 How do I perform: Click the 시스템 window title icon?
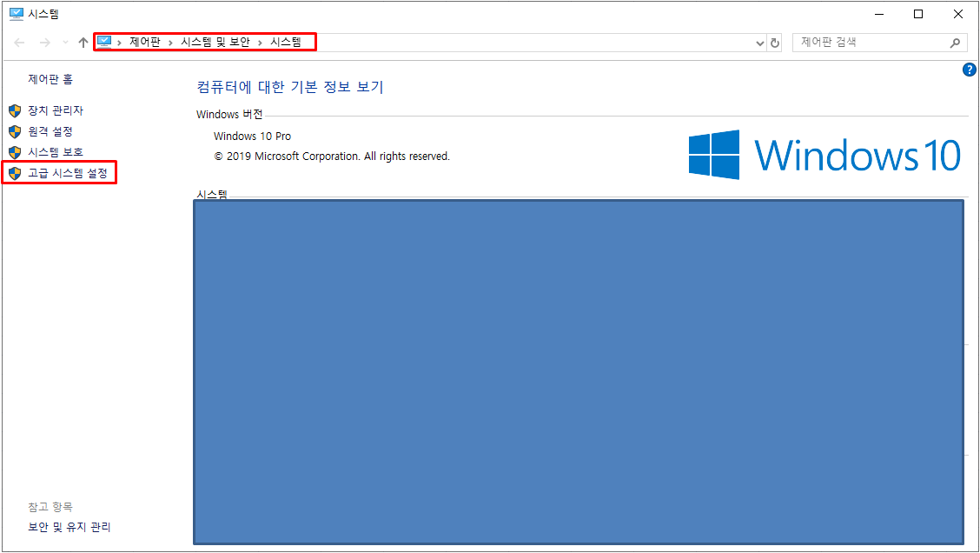17,14
